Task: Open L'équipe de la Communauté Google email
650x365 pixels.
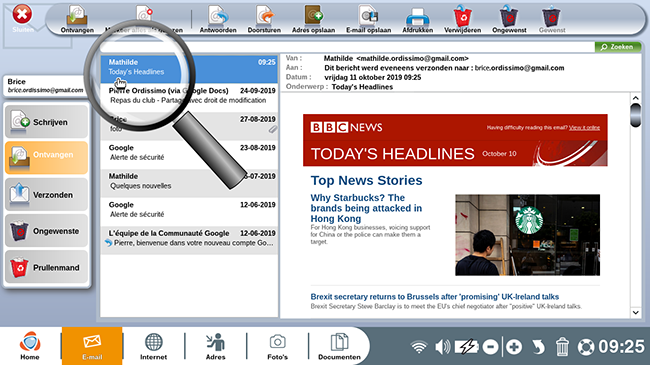Action: pos(189,240)
